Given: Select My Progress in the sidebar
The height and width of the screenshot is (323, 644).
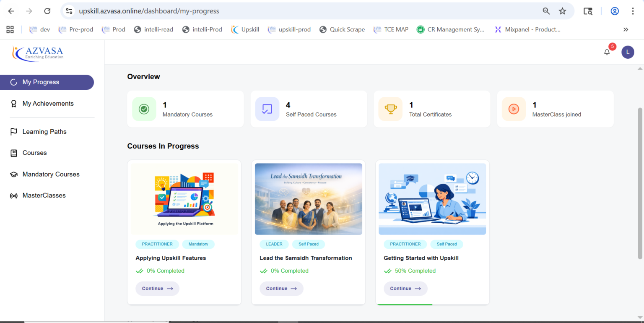Looking at the screenshot, I should click(x=47, y=82).
